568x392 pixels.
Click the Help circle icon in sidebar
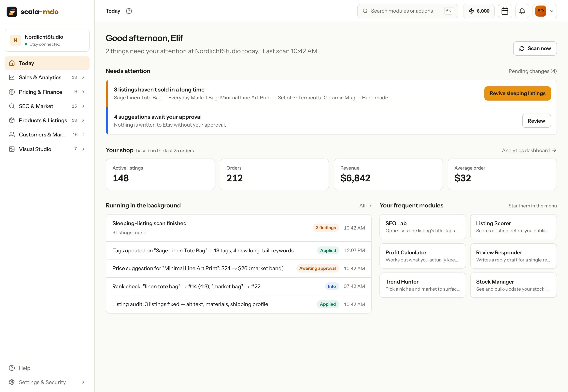click(12, 368)
